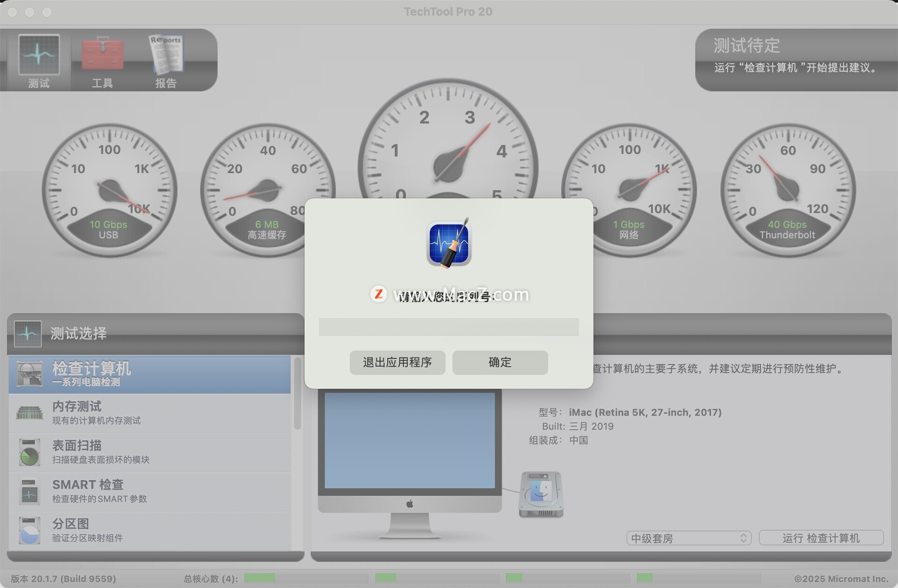
Task: Click the surface scan disk icon
Action: (x=29, y=452)
